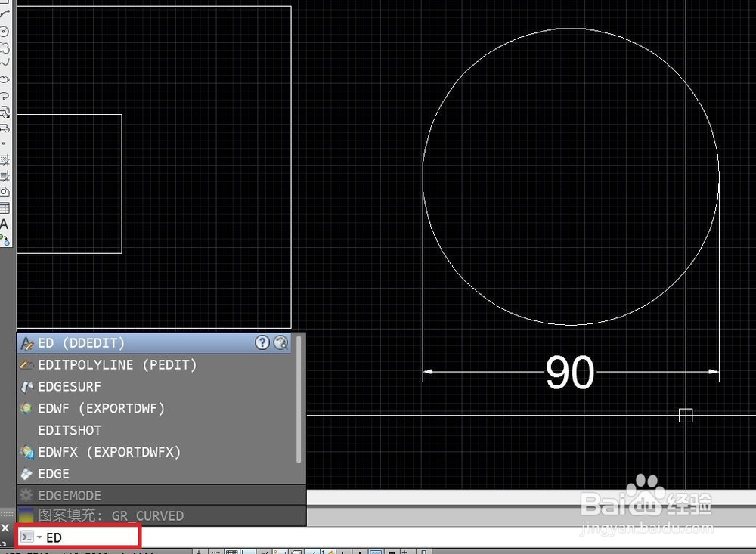Select the Revision Cloud tool
756x554 pixels.
click(x=5, y=48)
